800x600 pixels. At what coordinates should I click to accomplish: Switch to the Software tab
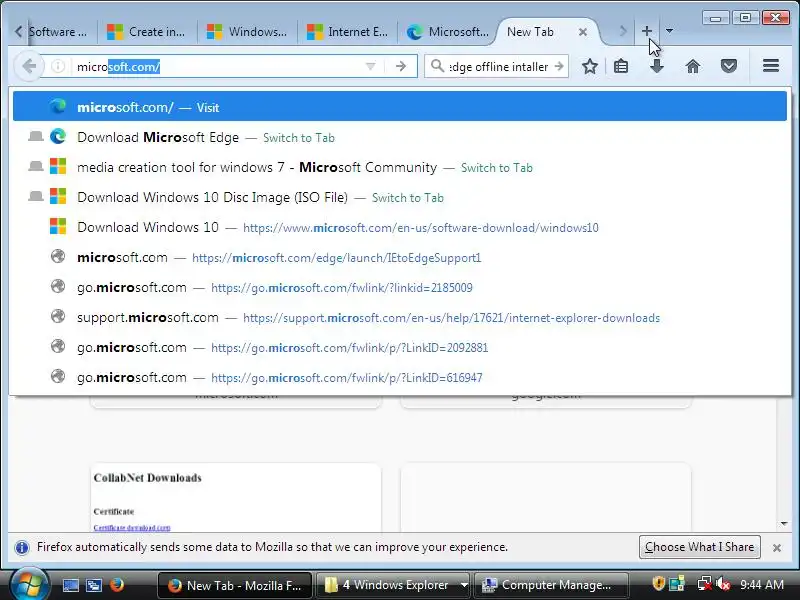57,32
